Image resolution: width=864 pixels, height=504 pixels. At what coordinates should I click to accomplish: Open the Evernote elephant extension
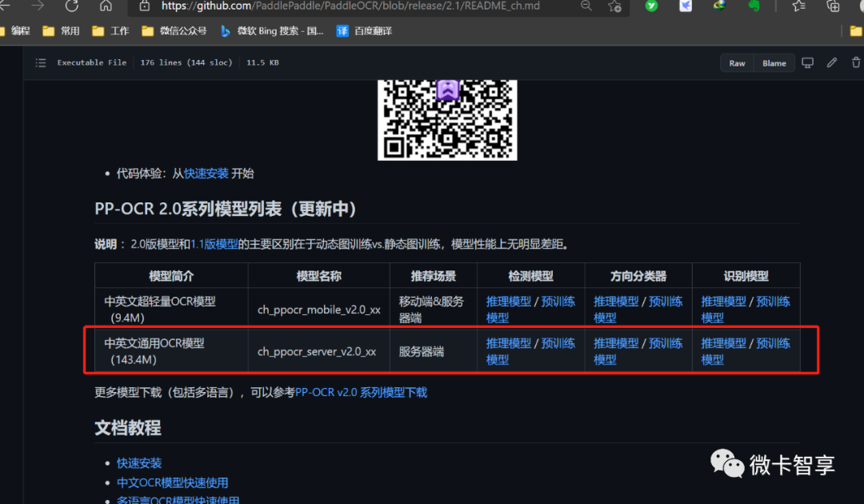[x=754, y=6]
